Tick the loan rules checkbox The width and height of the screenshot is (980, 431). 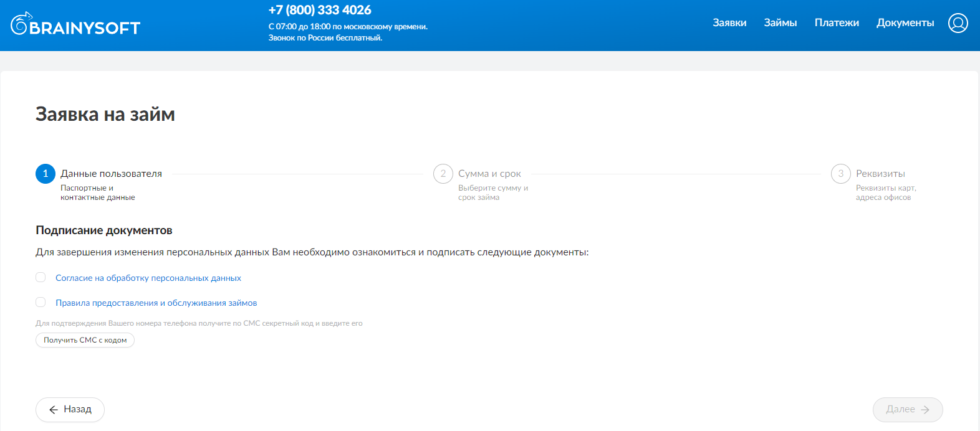(x=41, y=303)
